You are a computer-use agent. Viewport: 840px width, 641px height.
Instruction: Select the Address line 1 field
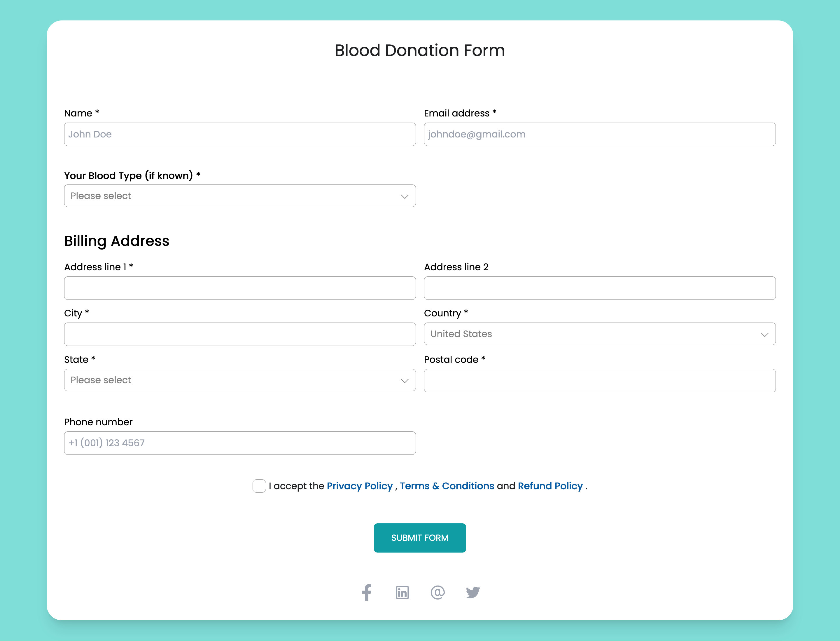[239, 288]
